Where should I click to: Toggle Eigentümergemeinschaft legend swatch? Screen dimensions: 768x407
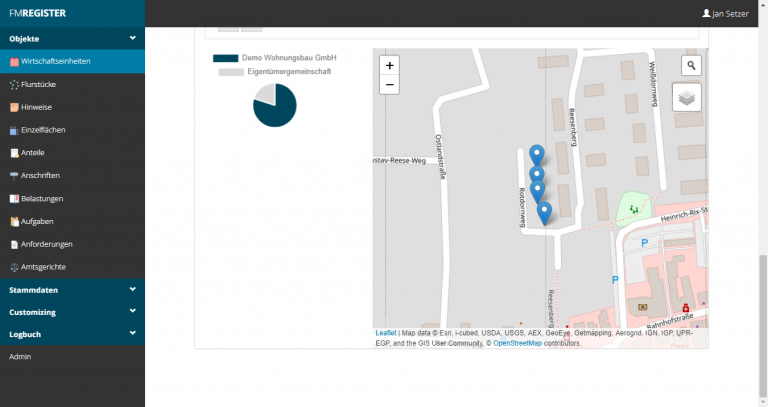click(231, 72)
